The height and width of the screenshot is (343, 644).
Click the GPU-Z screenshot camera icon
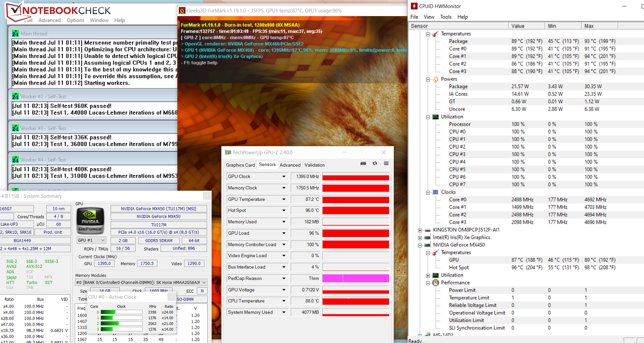(x=363, y=163)
